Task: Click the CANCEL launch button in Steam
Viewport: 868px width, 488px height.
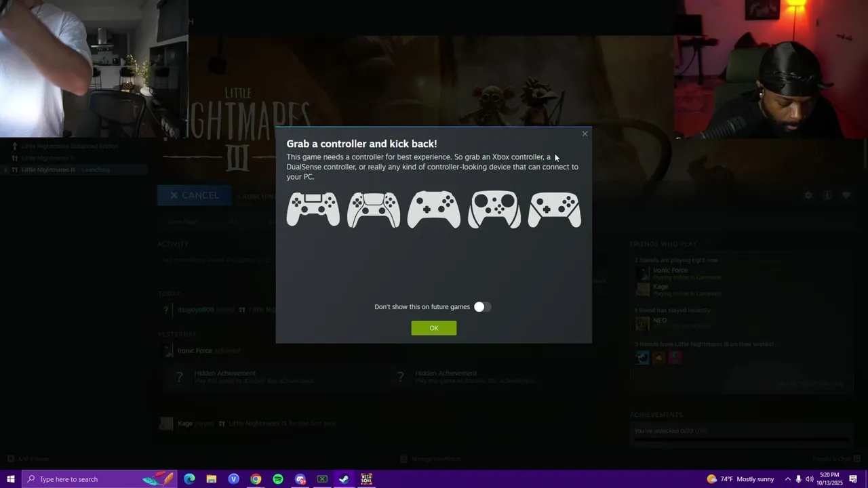Action: pos(194,195)
